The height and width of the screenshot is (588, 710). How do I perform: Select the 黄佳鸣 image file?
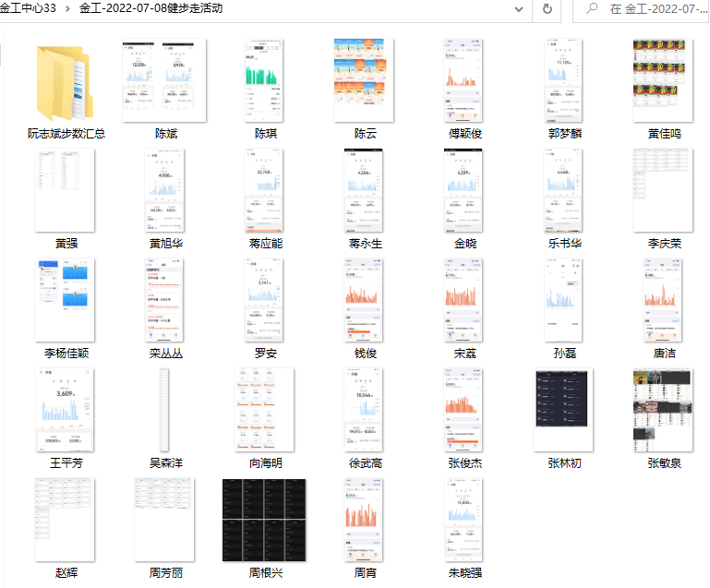coord(664,81)
